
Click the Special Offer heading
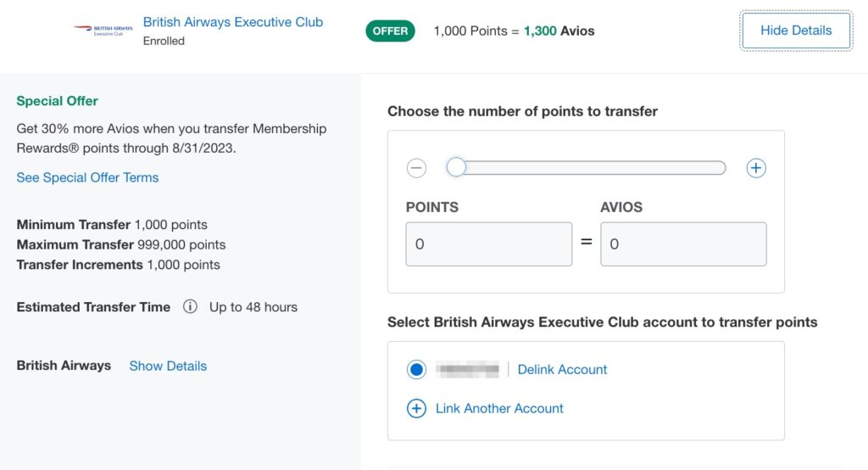[58, 101]
